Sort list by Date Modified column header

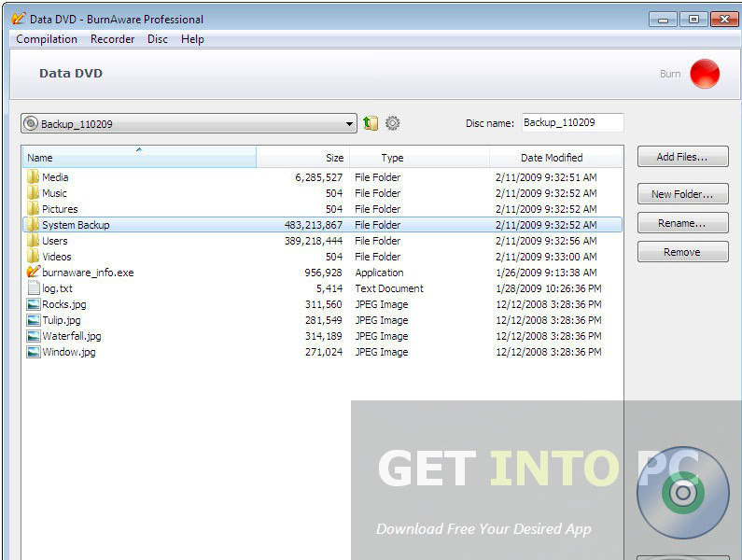point(556,158)
